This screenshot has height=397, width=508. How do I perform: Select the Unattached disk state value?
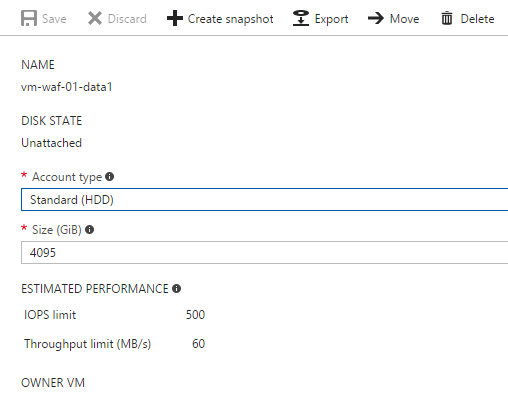pyautogui.click(x=51, y=143)
